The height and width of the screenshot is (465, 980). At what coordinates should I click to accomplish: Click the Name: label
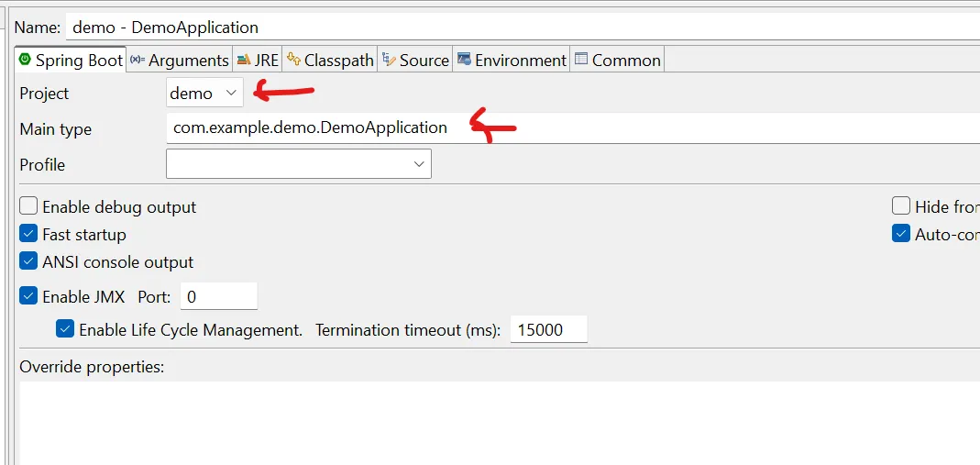[x=38, y=28]
